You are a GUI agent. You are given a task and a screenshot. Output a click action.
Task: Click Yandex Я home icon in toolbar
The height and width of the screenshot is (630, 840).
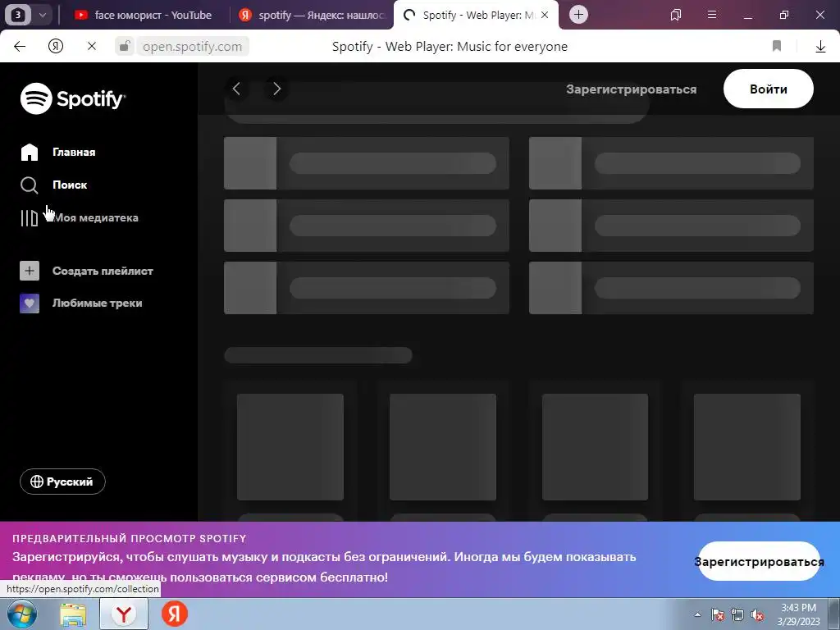[x=56, y=47]
